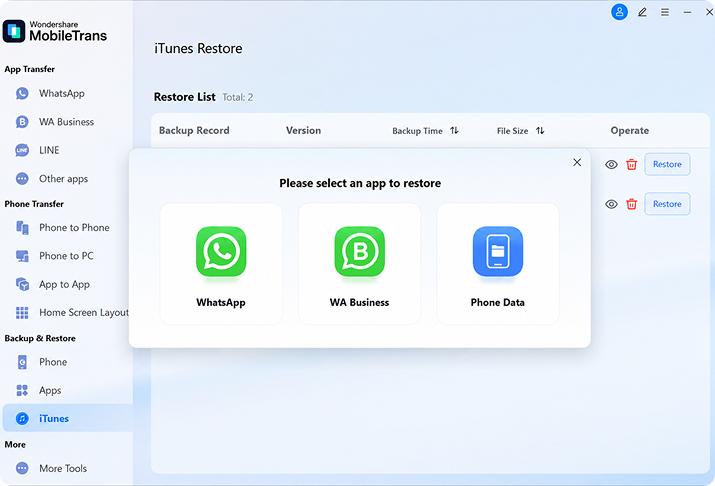
Task: Click the MobileTrans logo icon
Action: (14, 31)
